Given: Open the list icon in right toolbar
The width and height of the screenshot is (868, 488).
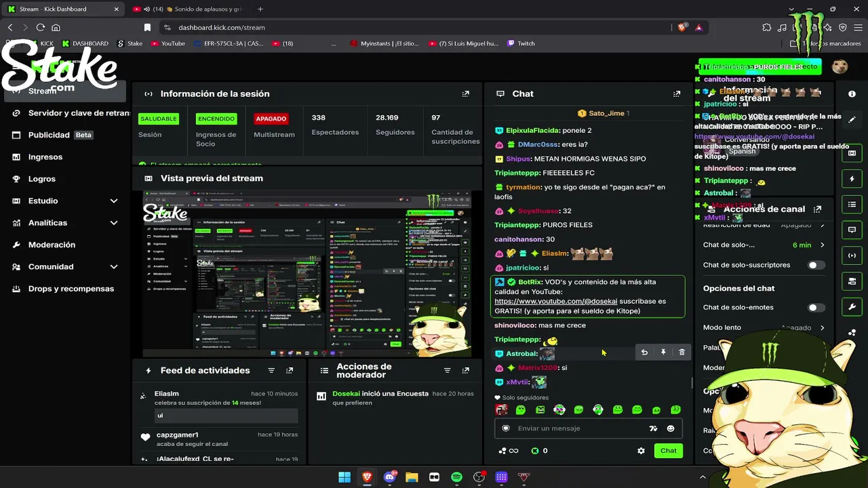Looking at the screenshot, I should (852, 204).
